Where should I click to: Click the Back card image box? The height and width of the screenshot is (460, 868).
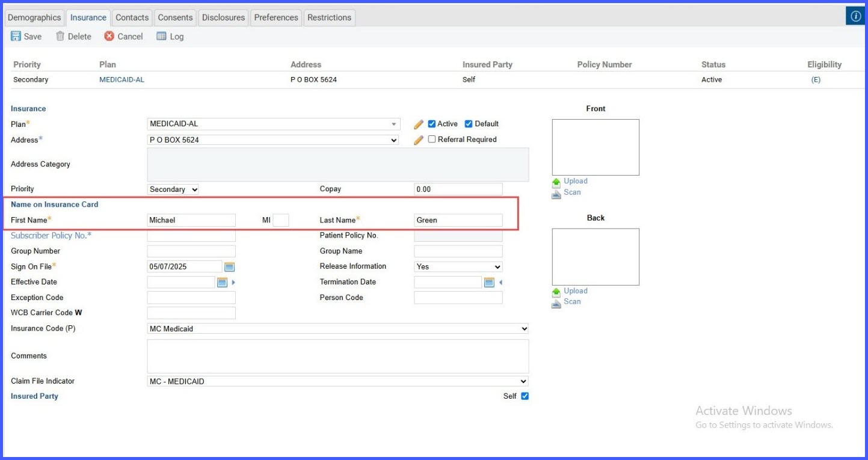(x=596, y=257)
